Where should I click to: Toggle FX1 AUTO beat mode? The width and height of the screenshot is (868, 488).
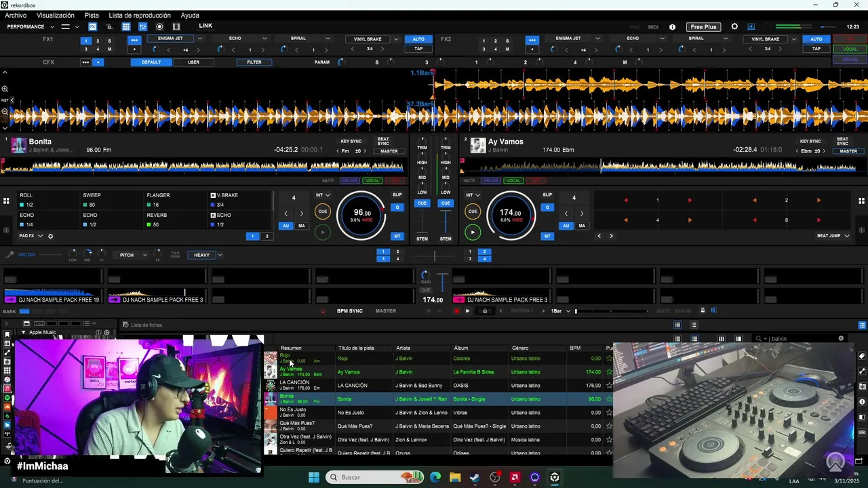[x=418, y=39]
